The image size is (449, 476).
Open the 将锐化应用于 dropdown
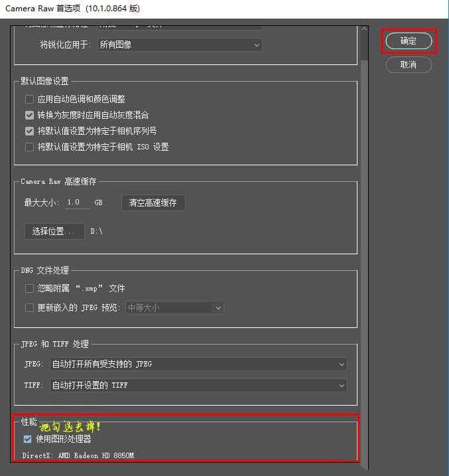[x=180, y=45]
